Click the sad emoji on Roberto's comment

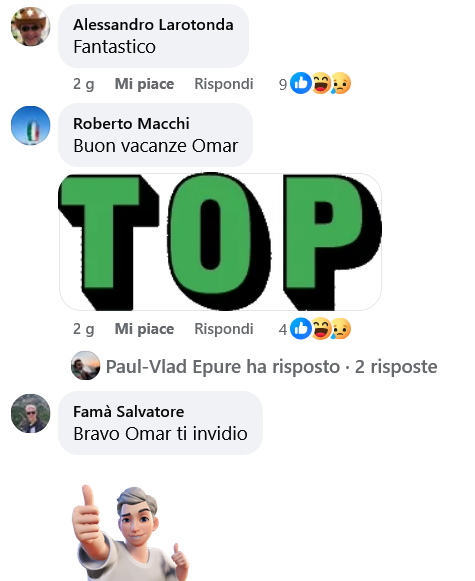point(341,329)
